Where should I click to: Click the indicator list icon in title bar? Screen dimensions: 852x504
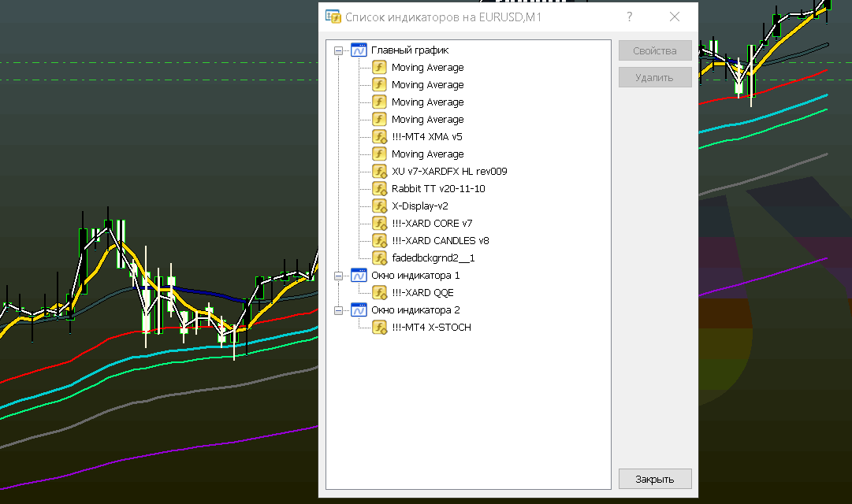click(x=333, y=17)
